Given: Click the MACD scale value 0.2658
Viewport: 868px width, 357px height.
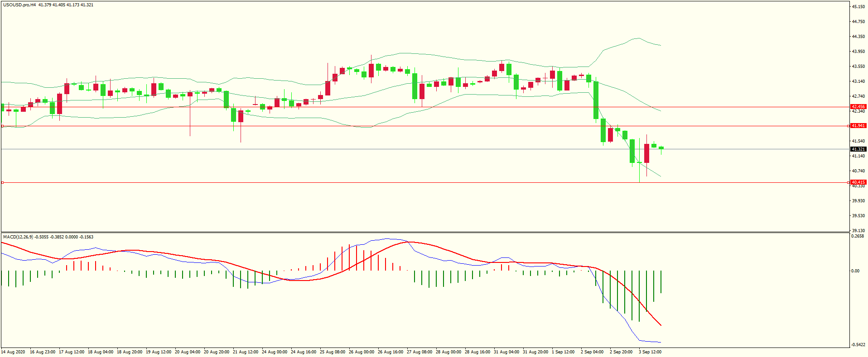Looking at the screenshot, I should [x=858, y=236].
